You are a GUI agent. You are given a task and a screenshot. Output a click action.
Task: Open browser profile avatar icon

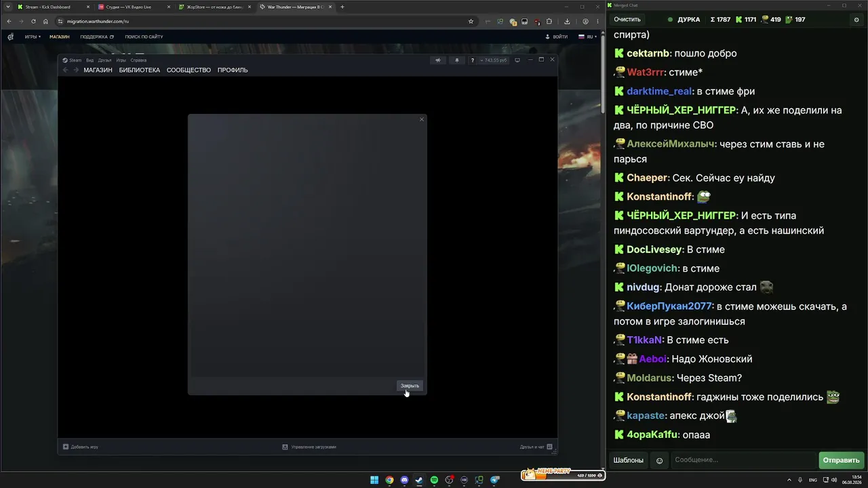(585, 21)
